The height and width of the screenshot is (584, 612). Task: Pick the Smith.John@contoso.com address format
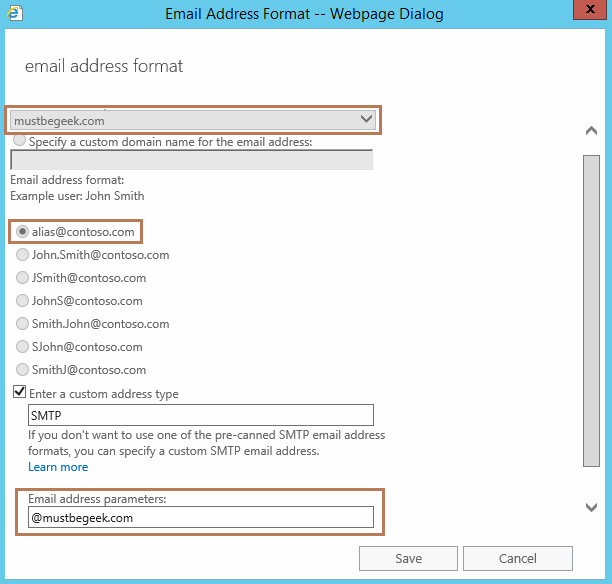pos(23,324)
